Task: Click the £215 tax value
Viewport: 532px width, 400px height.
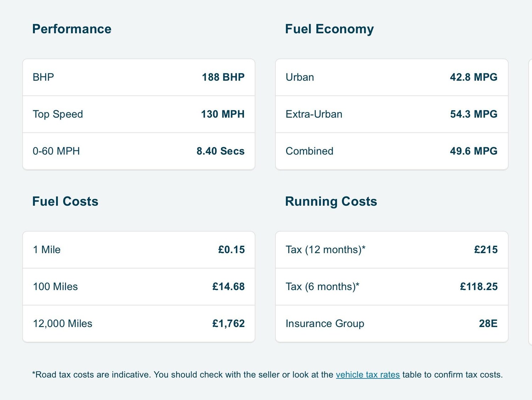Action: pyautogui.click(x=486, y=250)
